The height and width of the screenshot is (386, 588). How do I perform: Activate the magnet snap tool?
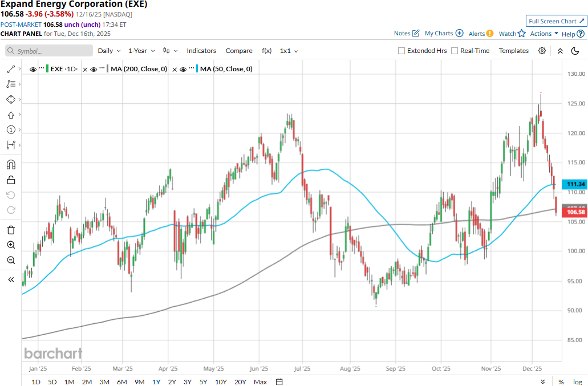[11, 165]
